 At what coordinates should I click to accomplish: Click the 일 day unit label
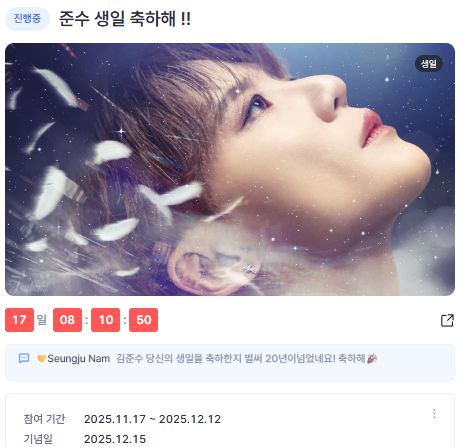(42, 320)
